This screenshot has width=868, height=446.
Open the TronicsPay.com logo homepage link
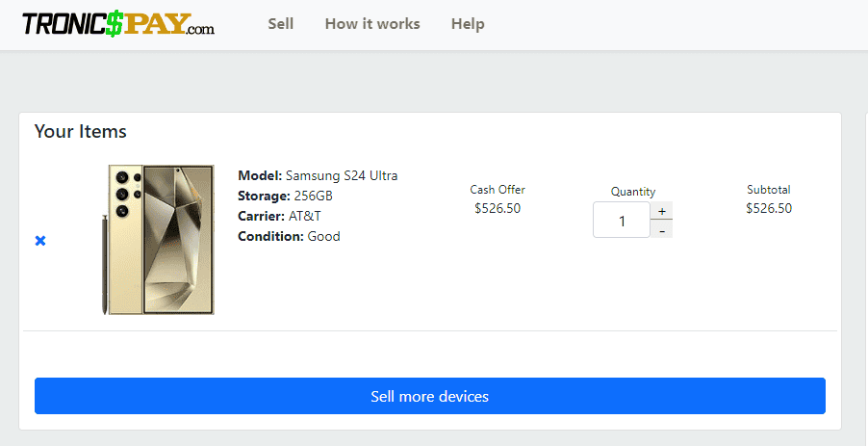point(118,24)
